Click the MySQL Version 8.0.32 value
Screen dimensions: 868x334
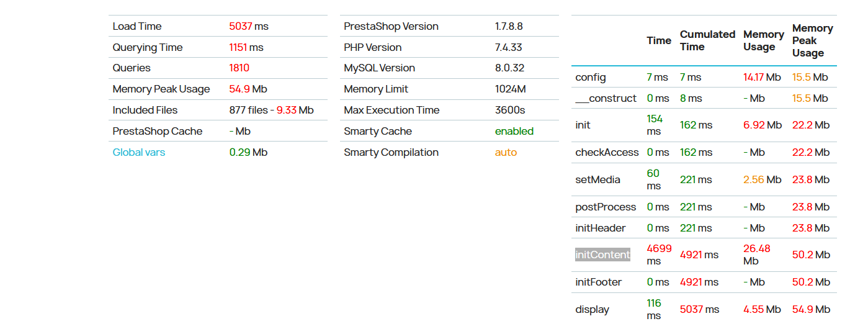(509, 68)
